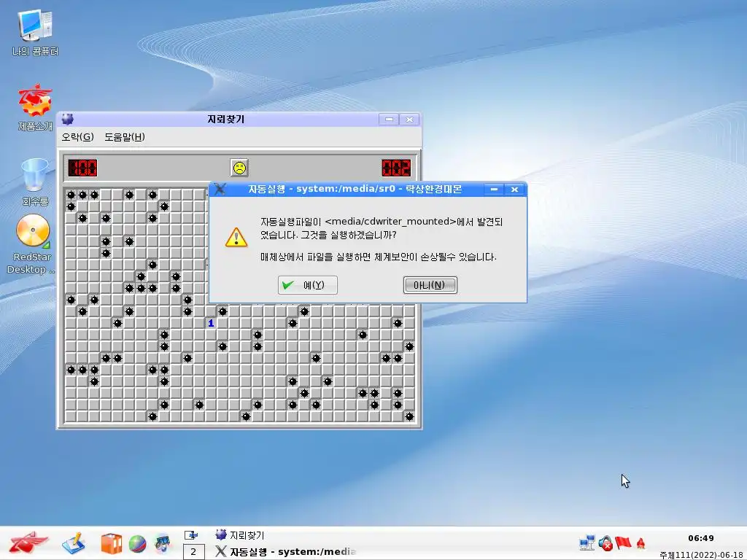Click muted volume tray icon
Viewport: 747px width, 560px height.
[x=605, y=542]
